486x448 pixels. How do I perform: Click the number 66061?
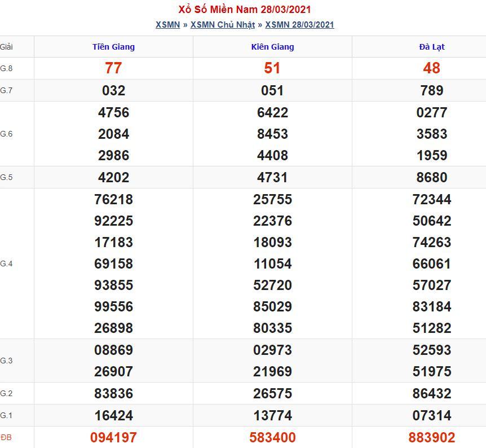(432, 263)
